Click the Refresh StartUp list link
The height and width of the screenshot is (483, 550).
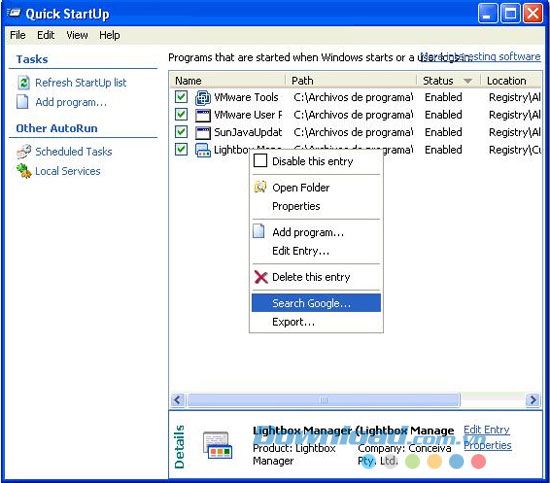pos(81,83)
